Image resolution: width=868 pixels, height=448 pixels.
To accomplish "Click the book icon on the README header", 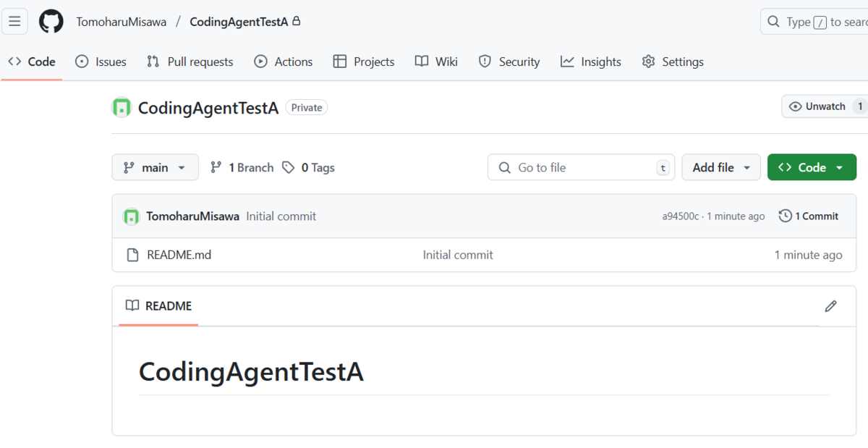I will coord(133,305).
